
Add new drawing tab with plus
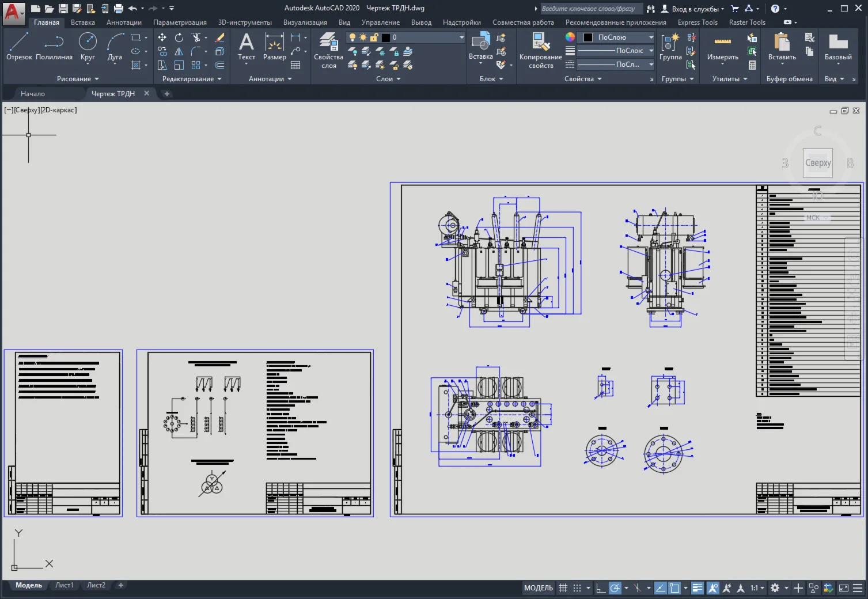tap(167, 93)
